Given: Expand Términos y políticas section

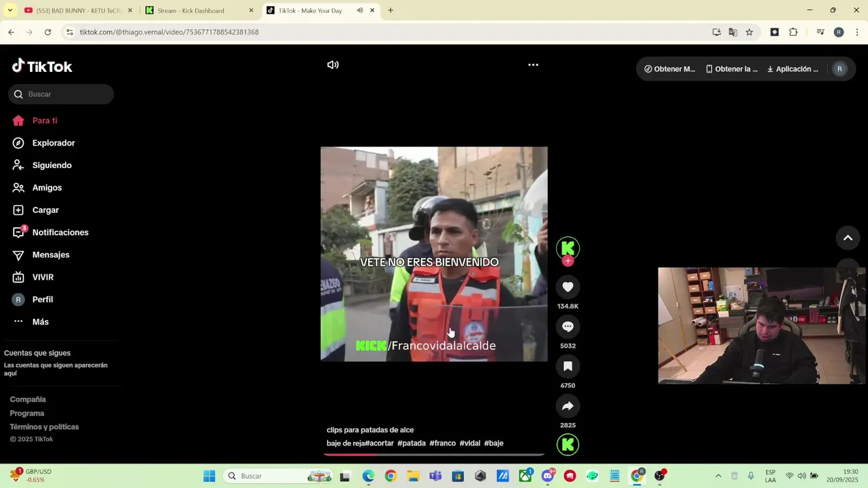Looking at the screenshot, I should point(44,427).
